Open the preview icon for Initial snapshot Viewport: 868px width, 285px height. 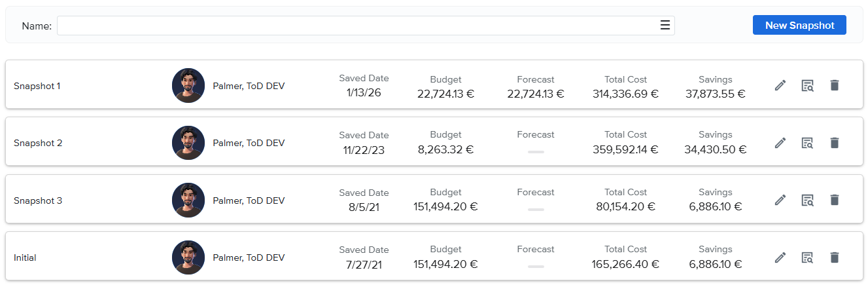pos(807,257)
